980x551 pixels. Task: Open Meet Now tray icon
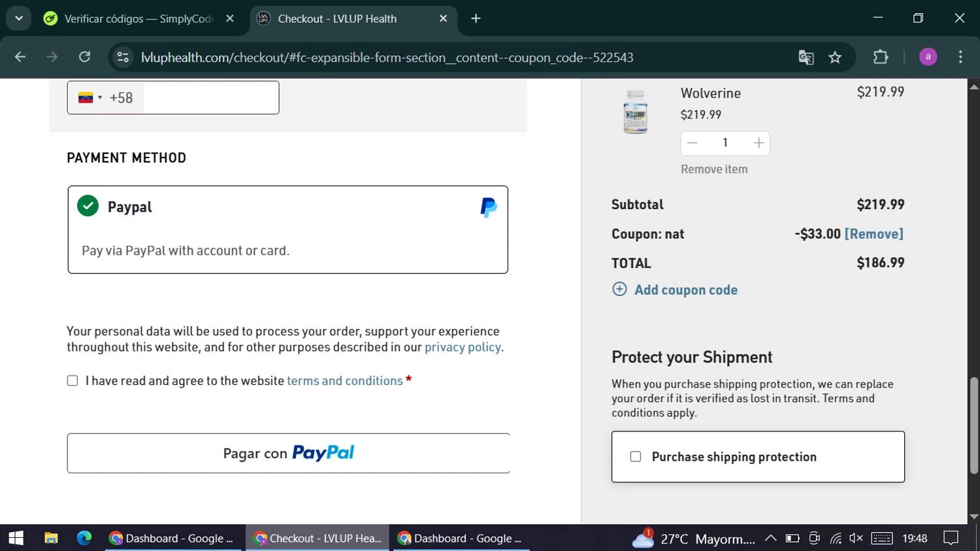814,538
